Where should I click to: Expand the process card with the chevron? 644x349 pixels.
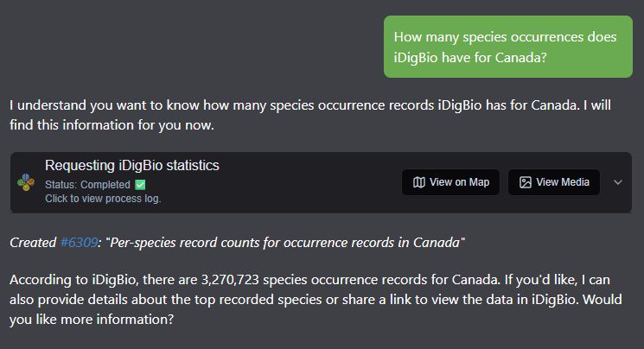[618, 182]
